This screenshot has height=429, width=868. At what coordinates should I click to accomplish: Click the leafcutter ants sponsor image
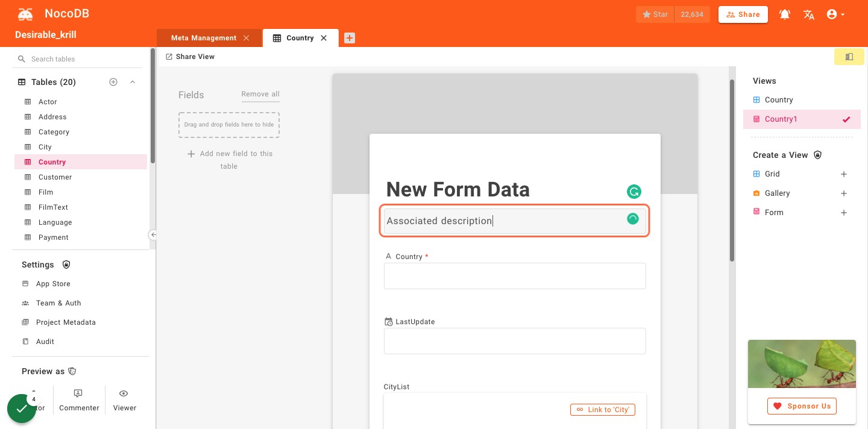(802, 364)
